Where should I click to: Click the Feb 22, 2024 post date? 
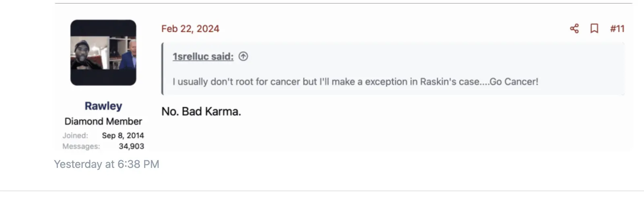190,29
